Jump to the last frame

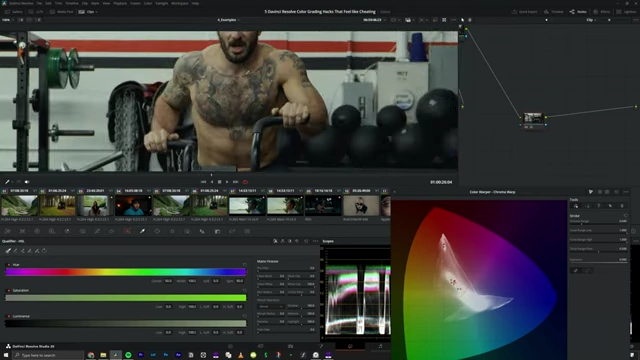pos(236,182)
